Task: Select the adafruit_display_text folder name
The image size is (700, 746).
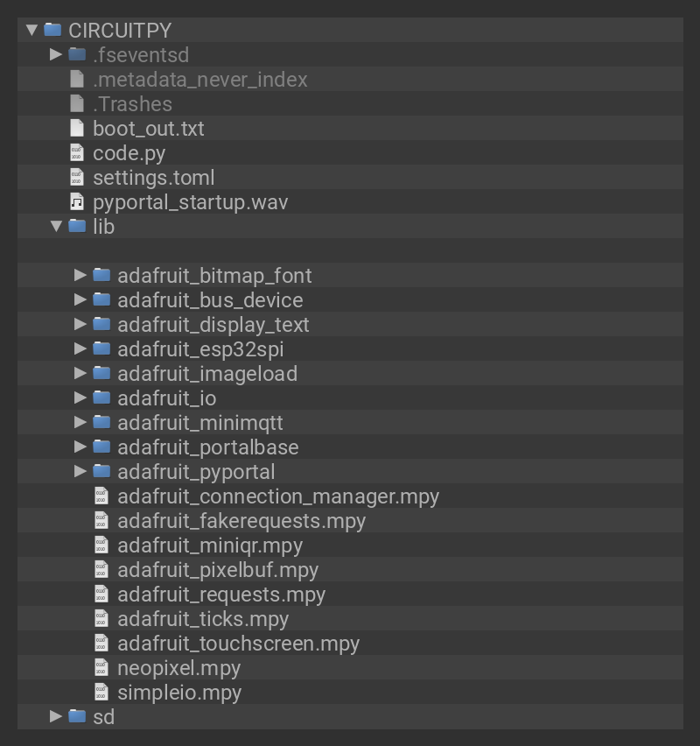Action: coord(213,325)
